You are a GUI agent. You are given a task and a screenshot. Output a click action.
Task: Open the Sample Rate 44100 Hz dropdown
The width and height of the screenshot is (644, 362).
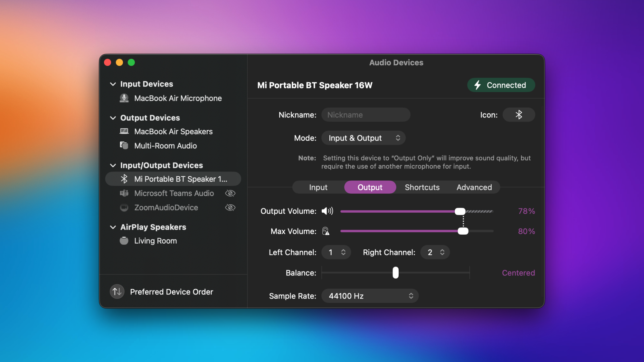point(370,296)
